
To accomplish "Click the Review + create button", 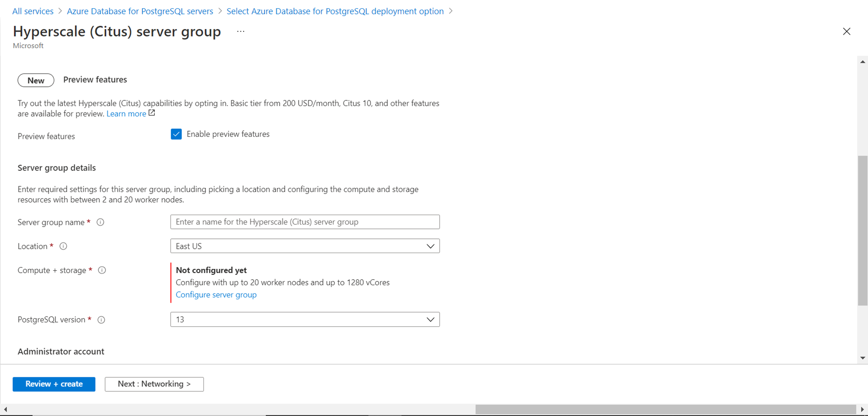I will (x=54, y=384).
